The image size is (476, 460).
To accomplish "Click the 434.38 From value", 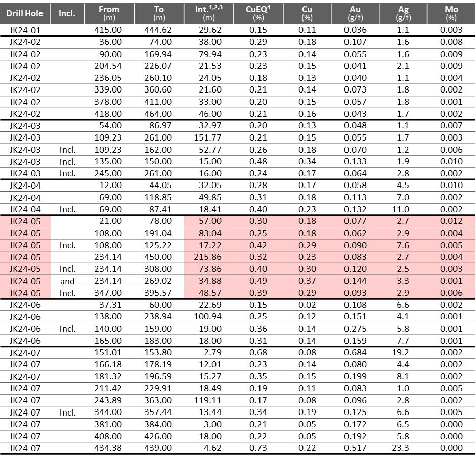I will [x=109, y=448].
